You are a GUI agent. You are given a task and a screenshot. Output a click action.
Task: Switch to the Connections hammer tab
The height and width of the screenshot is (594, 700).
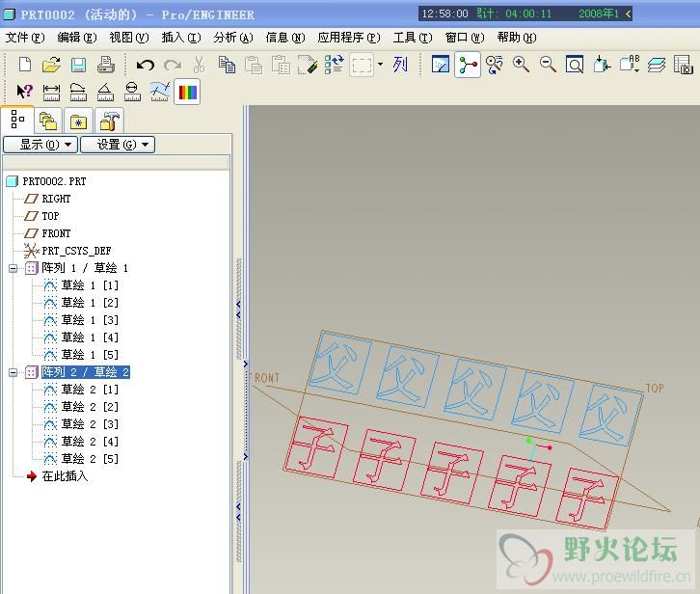[109, 121]
